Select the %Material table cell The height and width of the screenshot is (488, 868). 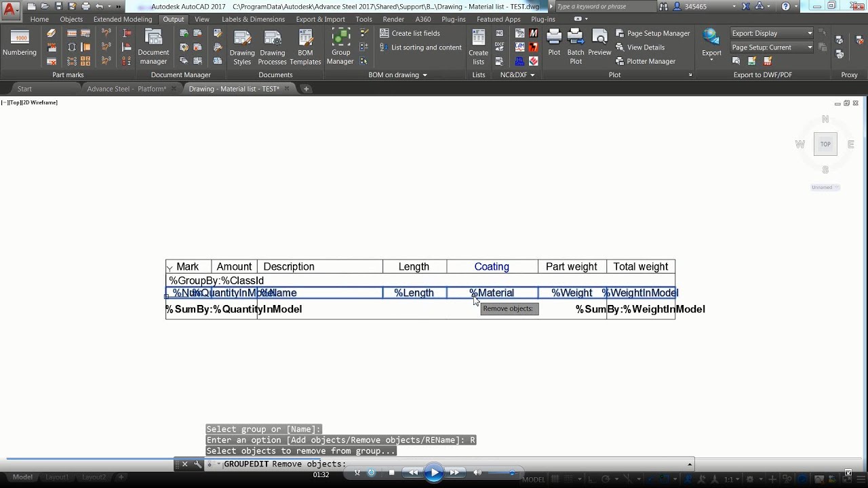[x=492, y=293]
